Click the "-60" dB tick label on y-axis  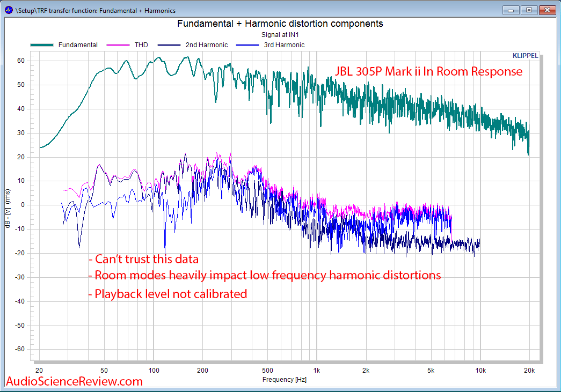tap(20, 350)
